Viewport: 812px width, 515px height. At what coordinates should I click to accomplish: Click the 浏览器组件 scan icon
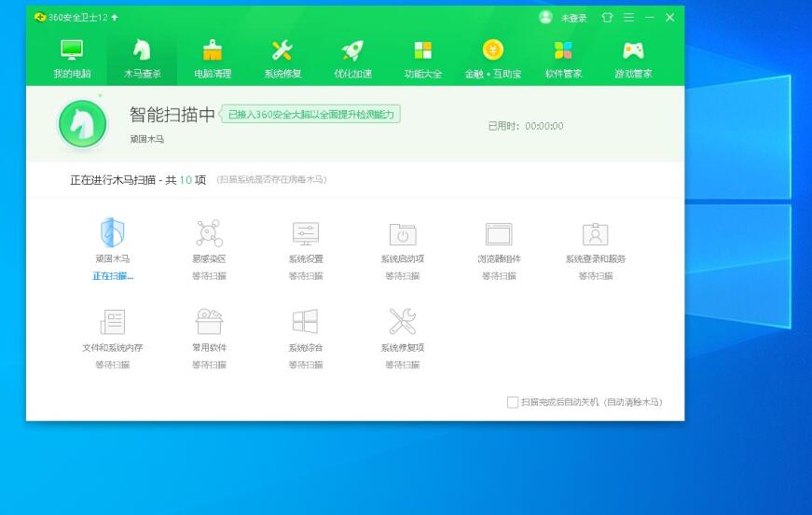pos(499,234)
